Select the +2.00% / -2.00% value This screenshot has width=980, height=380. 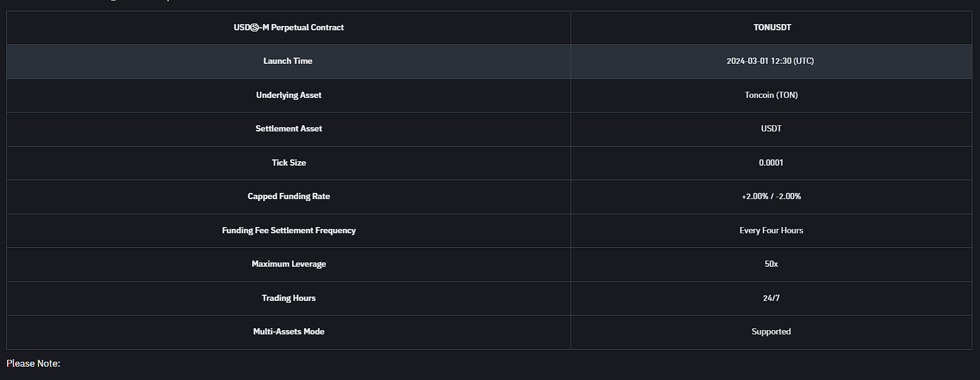[771, 197]
